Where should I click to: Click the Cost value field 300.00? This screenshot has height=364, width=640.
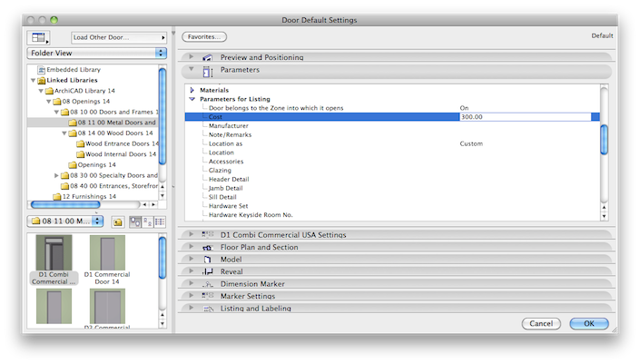526,117
